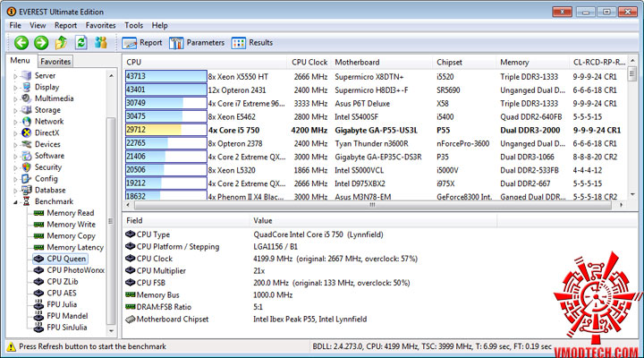Select the Config icon
Viewport: 644px width, 358px height.
(x=26, y=179)
